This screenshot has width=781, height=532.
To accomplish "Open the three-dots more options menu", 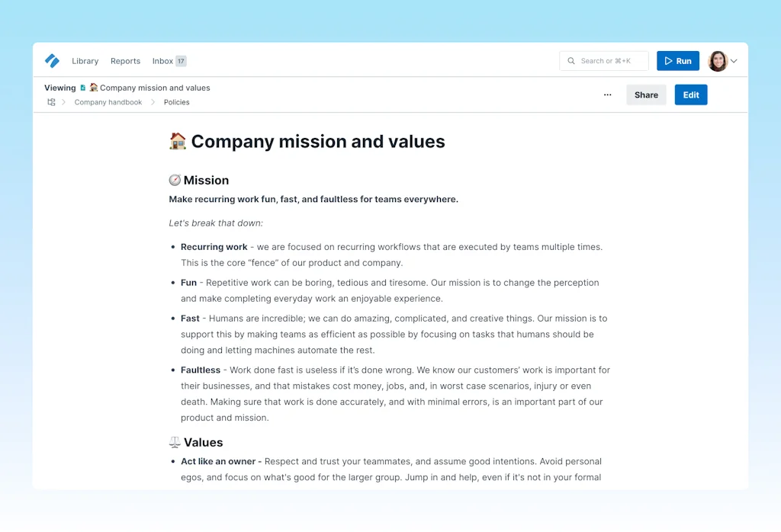I will 607,95.
